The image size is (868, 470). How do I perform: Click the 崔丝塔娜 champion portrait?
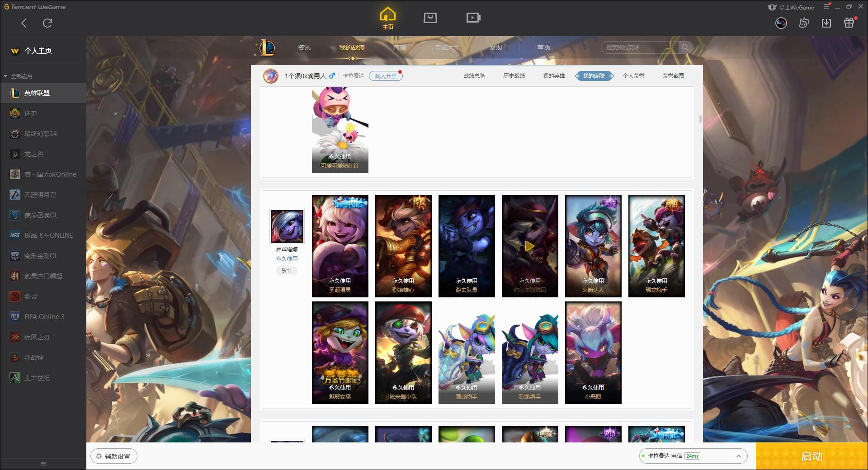(x=287, y=226)
